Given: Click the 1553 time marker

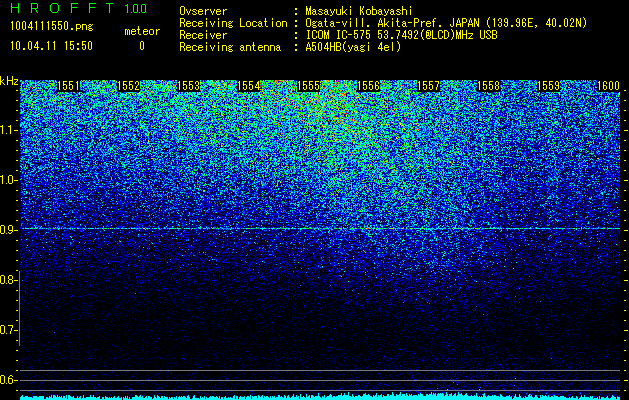Looking at the screenshot, I should [x=189, y=86].
